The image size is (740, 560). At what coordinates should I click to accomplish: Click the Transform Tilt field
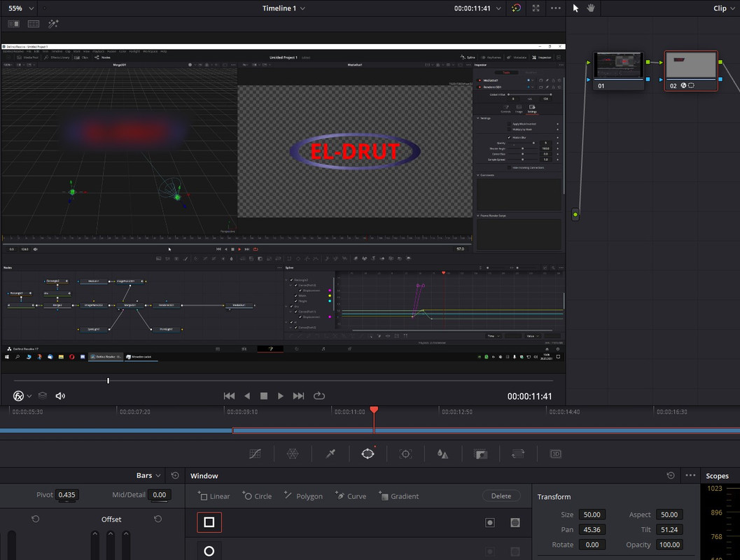point(669,530)
